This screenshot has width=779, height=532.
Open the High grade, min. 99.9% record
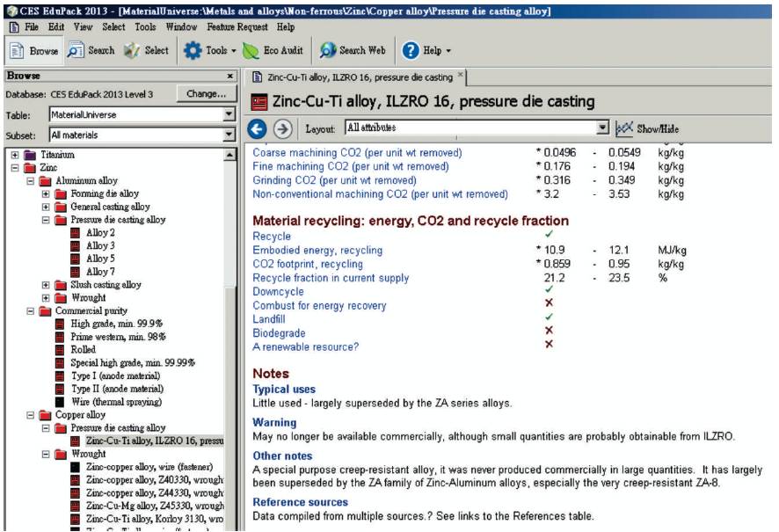click(x=117, y=324)
